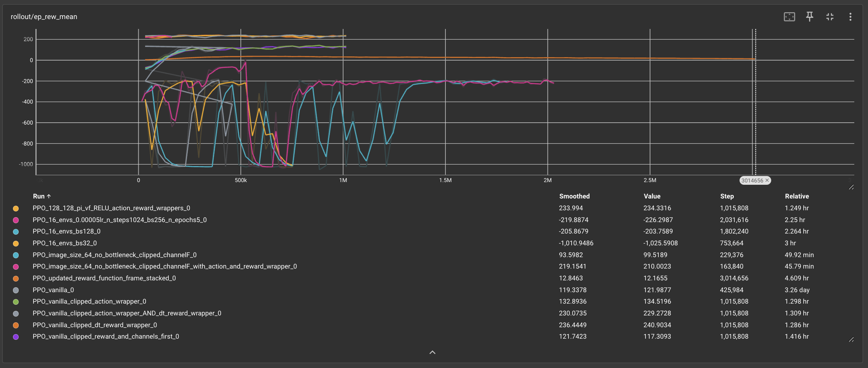The width and height of the screenshot is (868, 368).
Task: Click the chart area resize handle
Action: pos(851,187)
